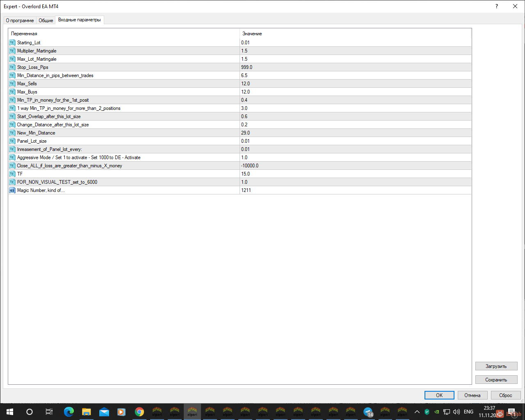Select the 'Aggressive Mode' row name
The height and width of the screenshot is (420, 525).
click(x=79, y=157)
